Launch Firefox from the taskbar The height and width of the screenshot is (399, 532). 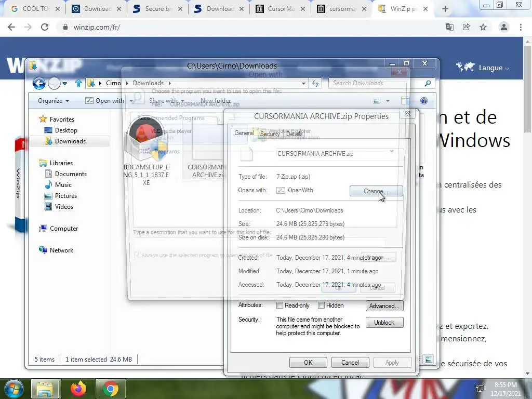[x=78, y=389]
